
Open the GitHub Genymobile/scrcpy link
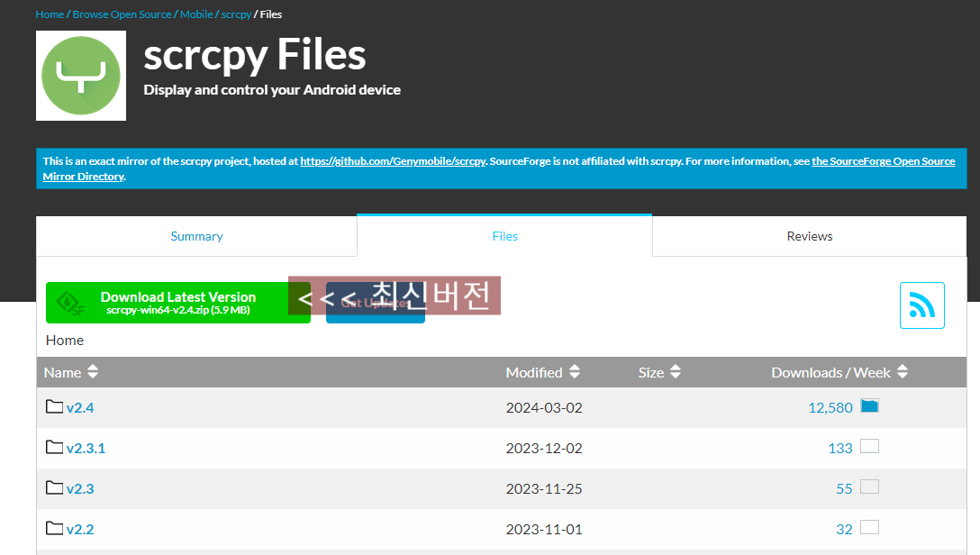[x=393, y=161]
